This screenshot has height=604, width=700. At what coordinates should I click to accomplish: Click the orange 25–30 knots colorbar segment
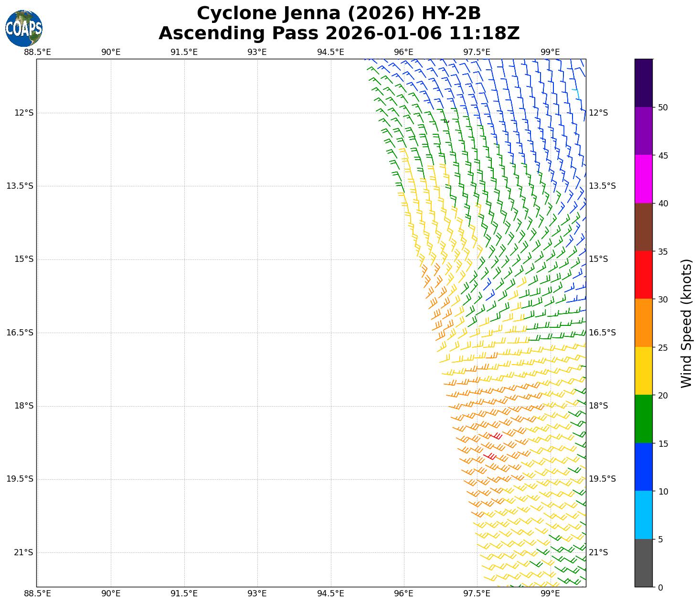pos(643,323)
